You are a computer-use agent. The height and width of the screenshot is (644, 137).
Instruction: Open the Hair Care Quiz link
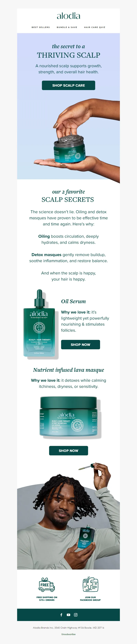coord(95,27)
